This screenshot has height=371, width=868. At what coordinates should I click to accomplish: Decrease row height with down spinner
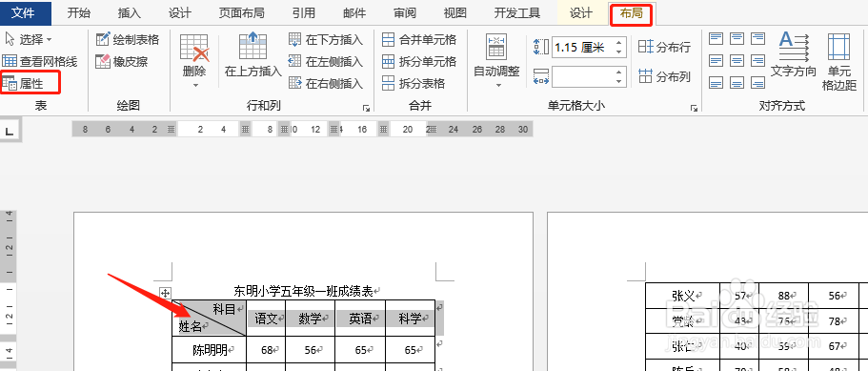[x=620, y=52]
